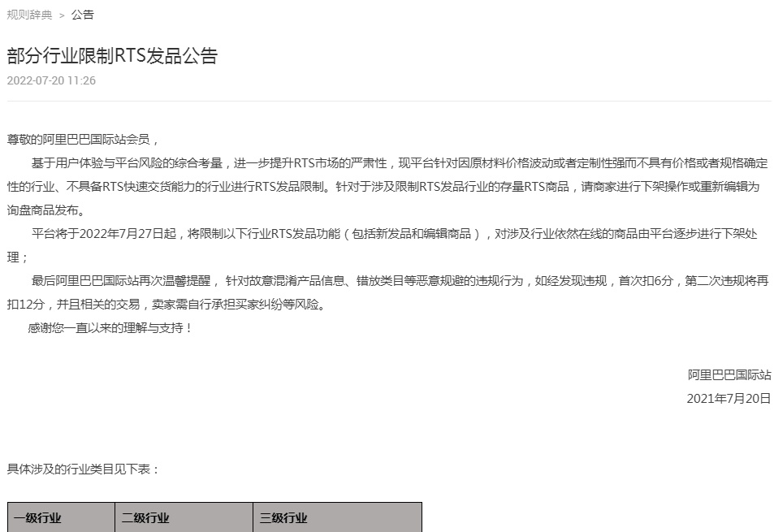
Task: Click the title 部分行业限制RTS发品公告
Action: (113, 56)
